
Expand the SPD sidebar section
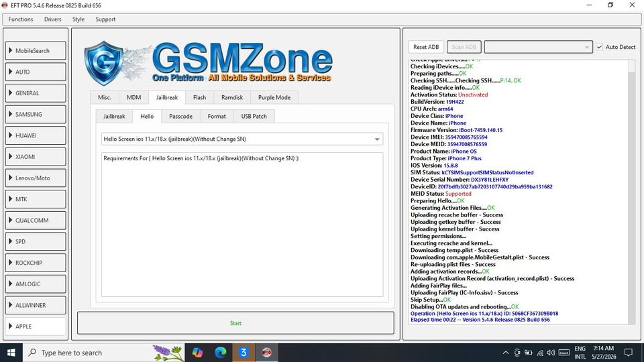(36, 242)
